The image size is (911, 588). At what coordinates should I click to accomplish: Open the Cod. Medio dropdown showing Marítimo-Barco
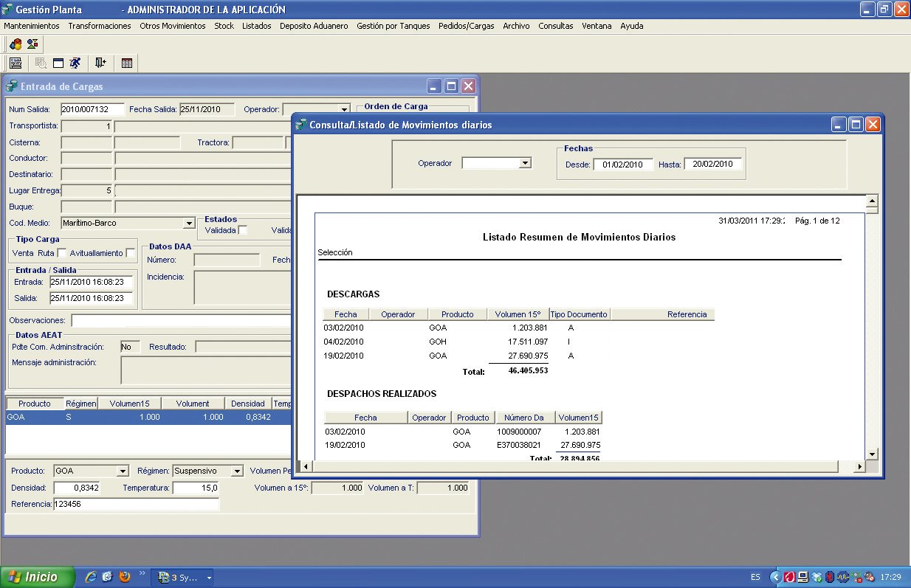click(188, 223)
